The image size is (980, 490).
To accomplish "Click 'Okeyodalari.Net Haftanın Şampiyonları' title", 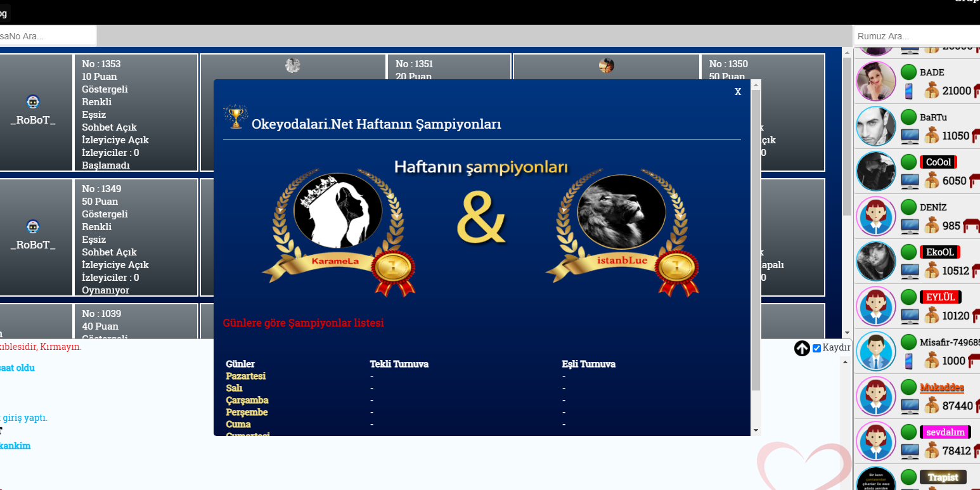I will click(377, 124).
